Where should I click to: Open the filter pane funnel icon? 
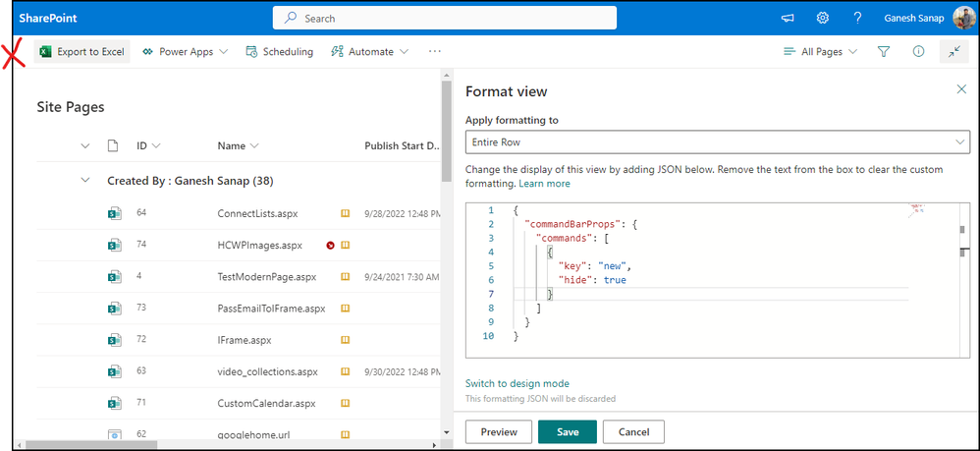point(883,52)
